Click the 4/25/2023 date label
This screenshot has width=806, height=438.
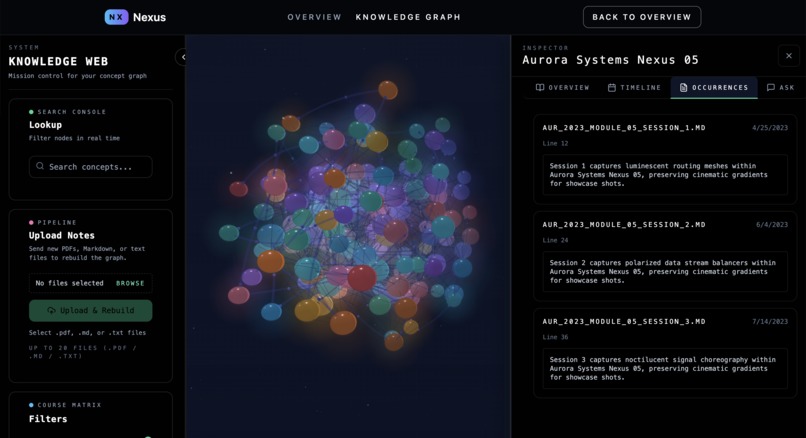[x=770, y=127]
